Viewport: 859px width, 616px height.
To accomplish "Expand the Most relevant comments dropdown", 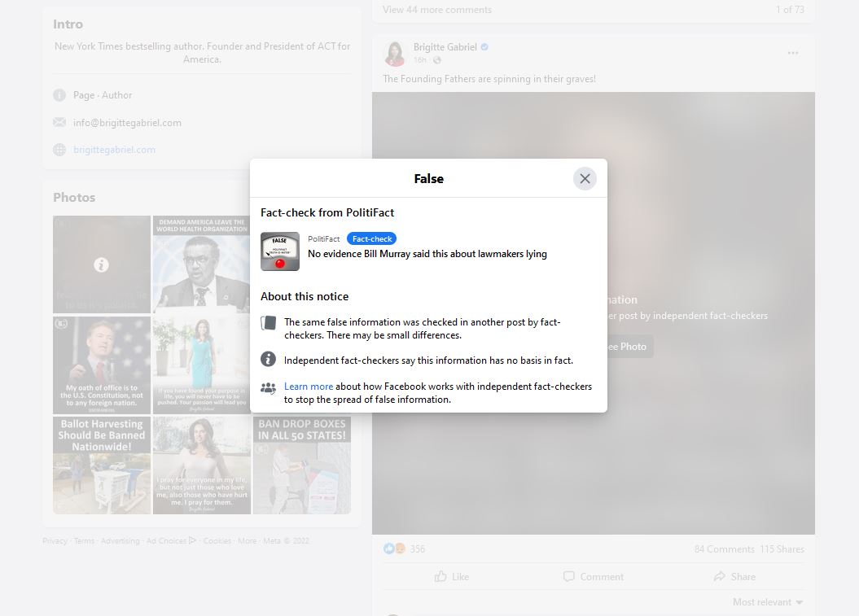I will [x=767, y=602].
